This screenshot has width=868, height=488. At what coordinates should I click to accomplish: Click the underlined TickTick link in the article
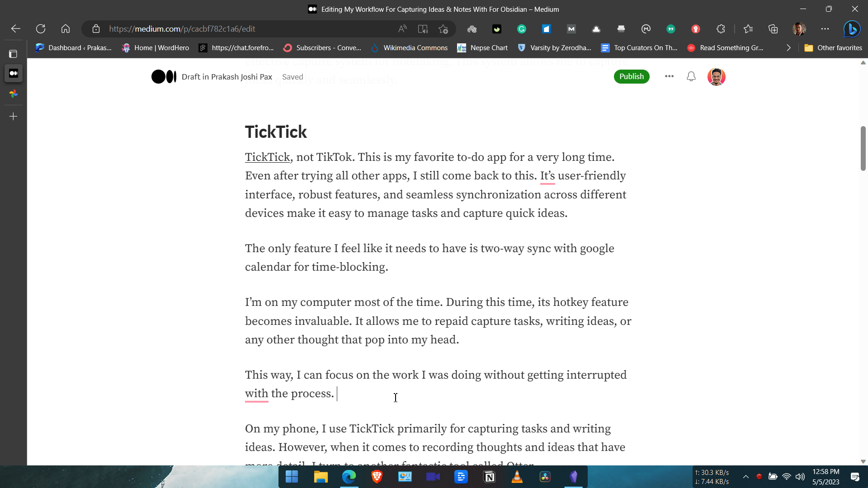(x=267, y=157)
